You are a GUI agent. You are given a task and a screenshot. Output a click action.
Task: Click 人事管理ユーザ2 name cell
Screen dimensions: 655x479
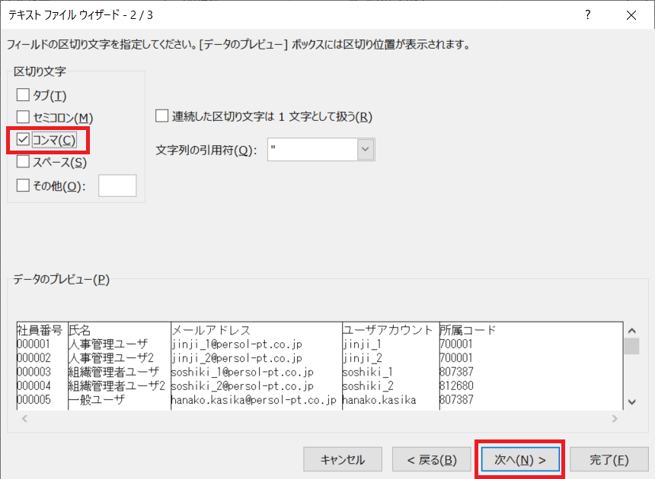111,358
